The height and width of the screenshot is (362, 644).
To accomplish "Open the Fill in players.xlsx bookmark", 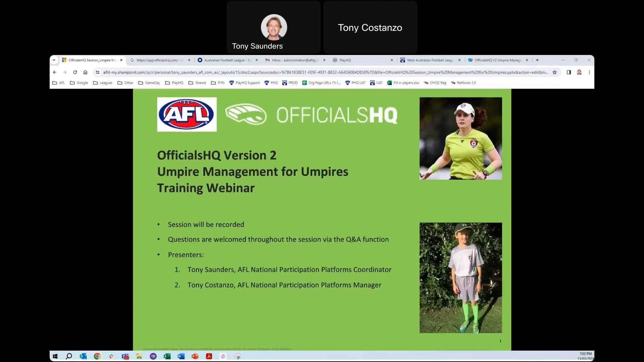I will click(x=403, y=83).
